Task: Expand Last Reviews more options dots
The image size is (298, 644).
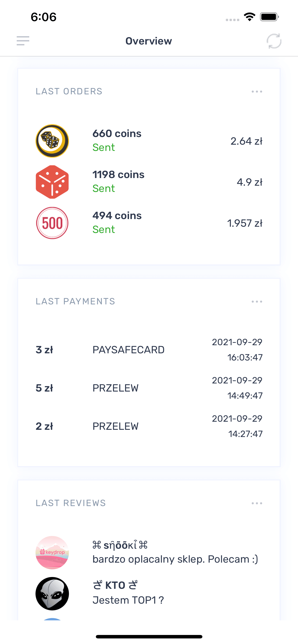Action: (x=257, y=503)
